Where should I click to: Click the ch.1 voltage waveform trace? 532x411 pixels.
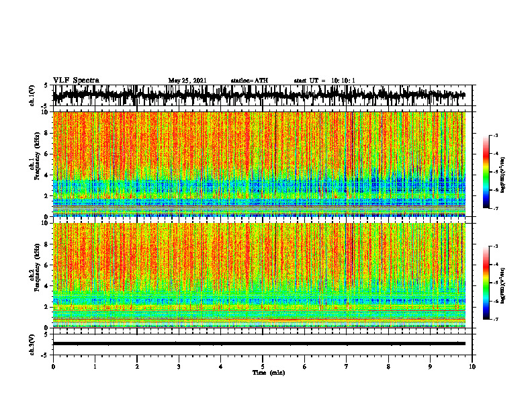259,95
